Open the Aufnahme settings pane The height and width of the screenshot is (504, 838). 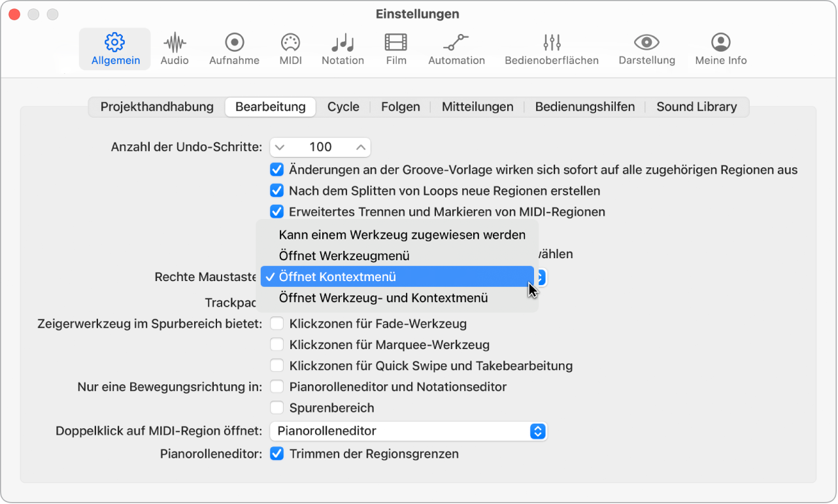233,48
